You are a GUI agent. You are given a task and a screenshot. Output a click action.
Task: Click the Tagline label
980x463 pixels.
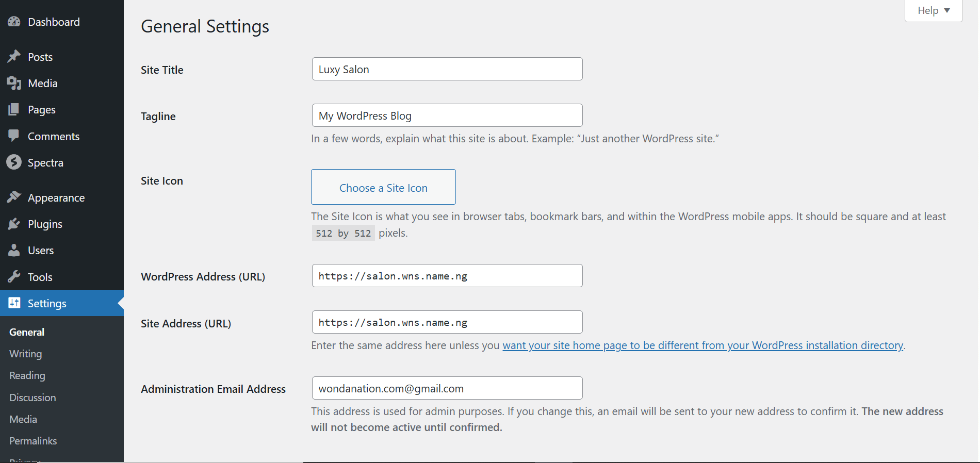tap(158, 117)
